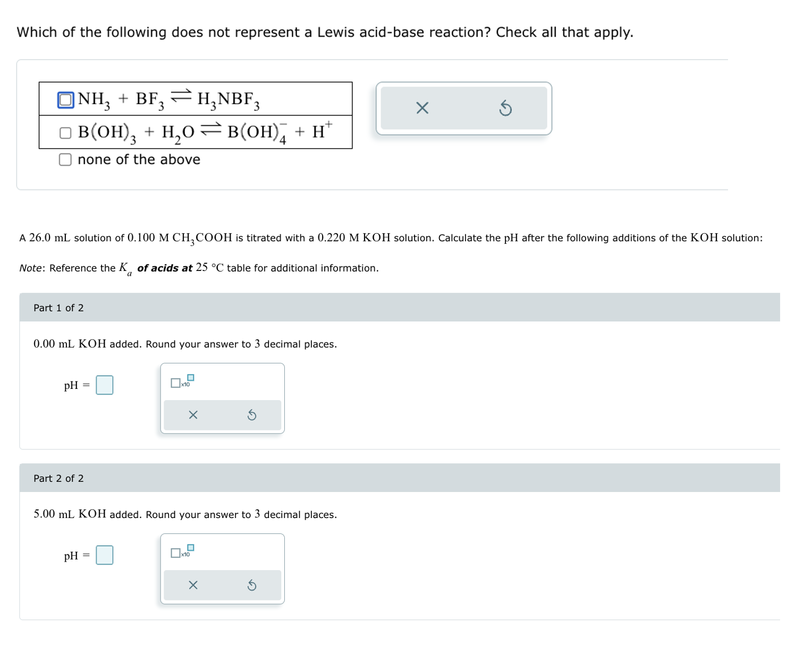Clear the Lewis acid-base selection with the X
Viewport: 812px width, 645px height.
click(x=422, y=108)
